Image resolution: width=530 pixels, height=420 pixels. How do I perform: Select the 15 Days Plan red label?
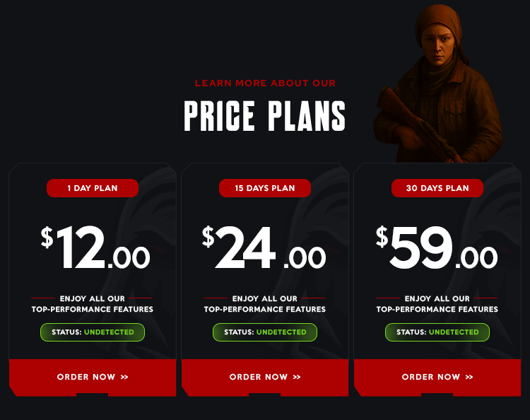(265, 188)
